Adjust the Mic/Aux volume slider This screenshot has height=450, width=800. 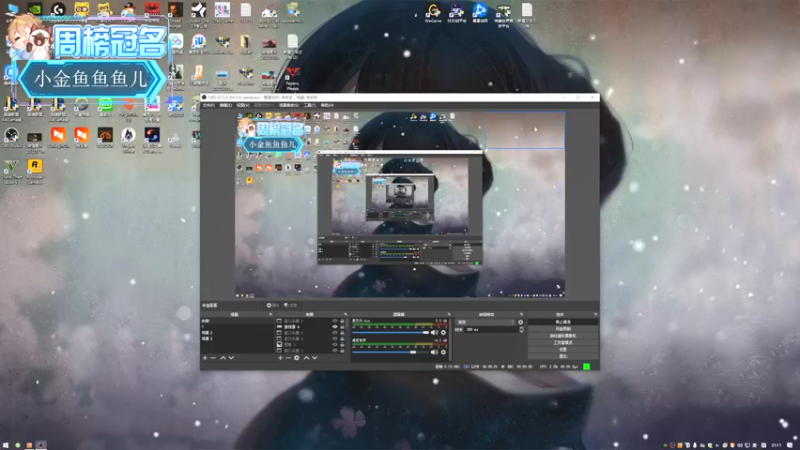coord(391,333)
